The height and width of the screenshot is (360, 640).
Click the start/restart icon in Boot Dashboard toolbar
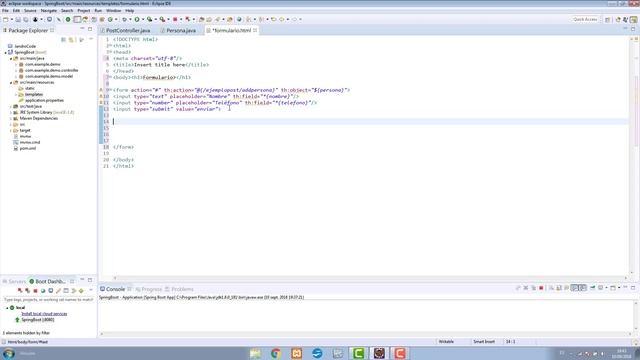pyautogui.click(x=20, y=291)
